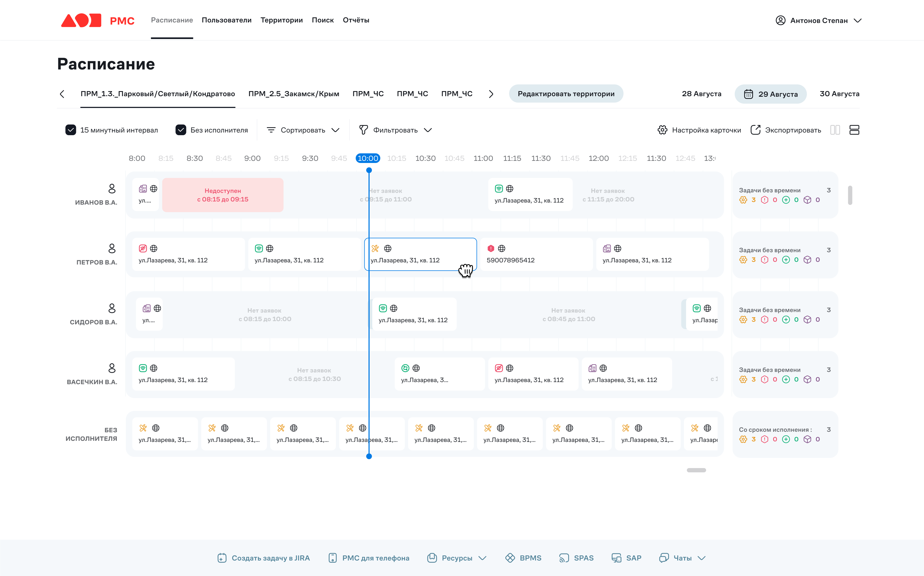Switch to two-column layout view icon
The height and width of the screenshot is (576, 924).
(x=835, y=130)
